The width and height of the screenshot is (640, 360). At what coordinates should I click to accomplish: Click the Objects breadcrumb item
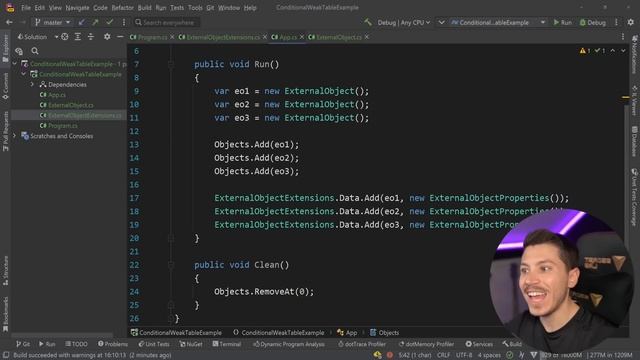click(384, 333)
